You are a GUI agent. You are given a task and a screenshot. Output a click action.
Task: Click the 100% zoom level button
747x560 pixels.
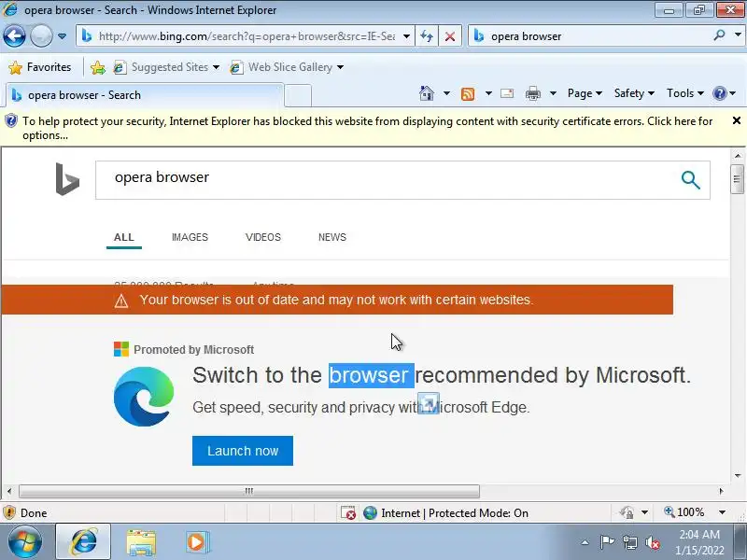[684, 512]
